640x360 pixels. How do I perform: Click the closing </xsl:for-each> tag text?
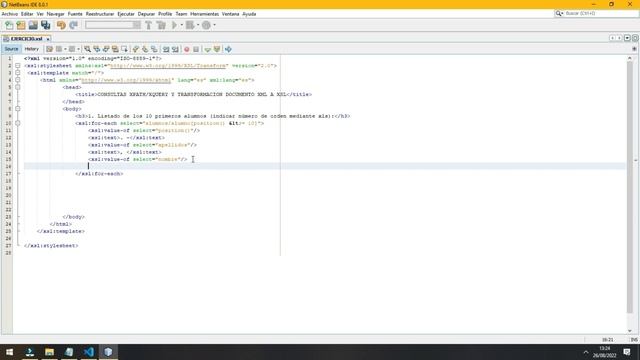[x=99, y=174]
